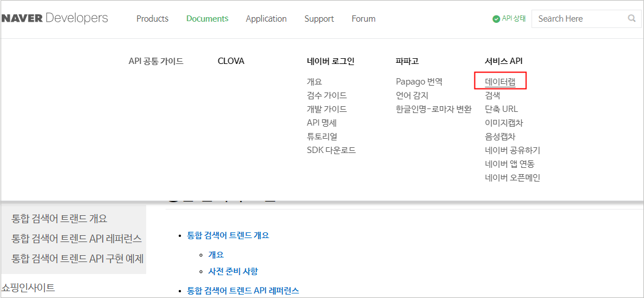Select 음성캡차 menu entry

[500, 136]
